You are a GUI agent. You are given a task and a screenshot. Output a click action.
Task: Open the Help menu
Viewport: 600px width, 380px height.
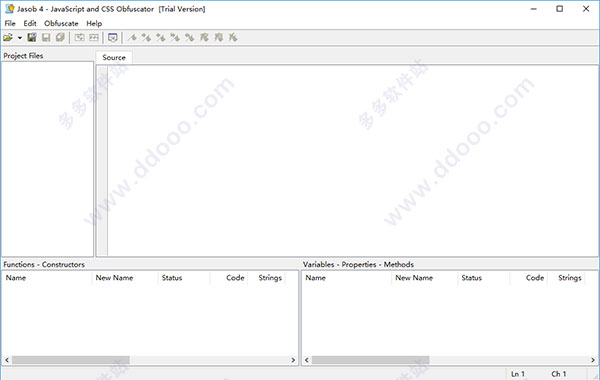pos(94,23)
